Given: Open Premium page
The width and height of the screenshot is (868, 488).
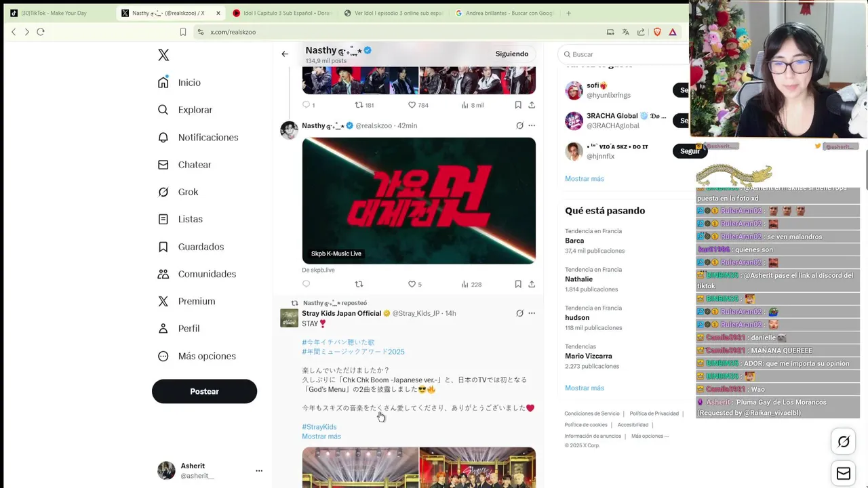Looking at the screenshot, I should pyautogui.click(x=186, y=301).
